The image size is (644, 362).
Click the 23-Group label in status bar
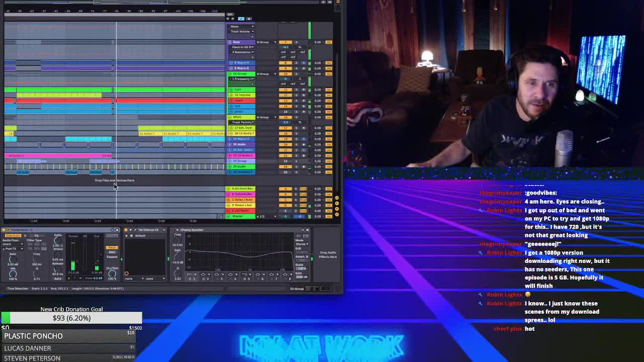tap(297, 289)
